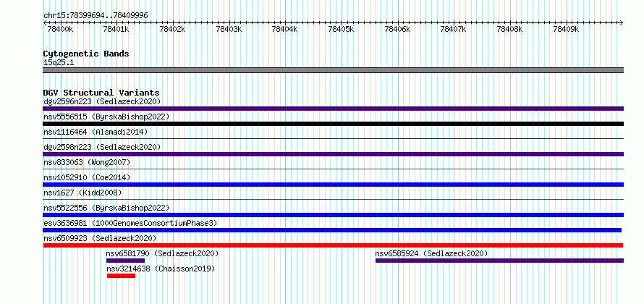Open variant nsv6585924 (Sedlazeck2020) label
Viewport: 644px width, 304px height.
pos(432,253)
